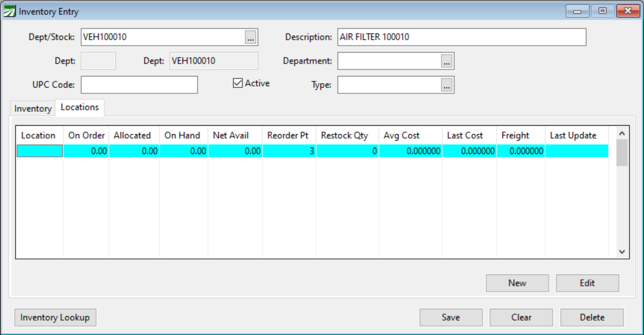Open the Dept/Stock lookup ellipsis button

[251, 37]
